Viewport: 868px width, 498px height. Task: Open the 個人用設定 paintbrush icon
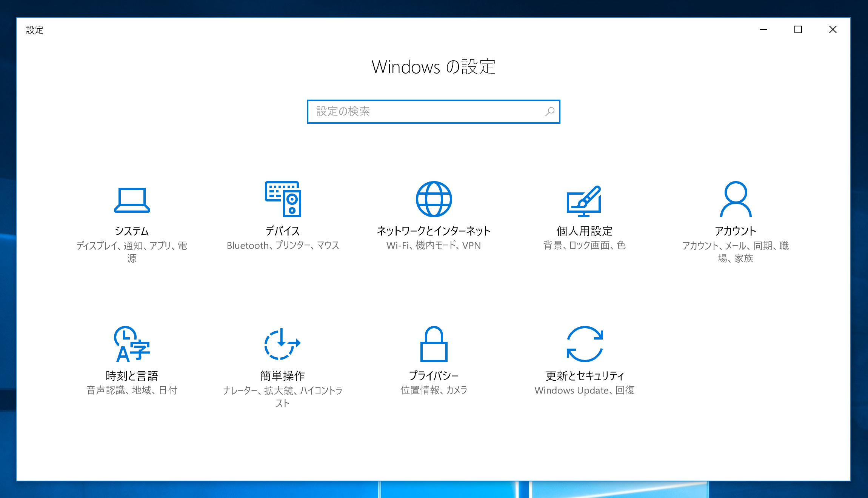coord(584,201)
